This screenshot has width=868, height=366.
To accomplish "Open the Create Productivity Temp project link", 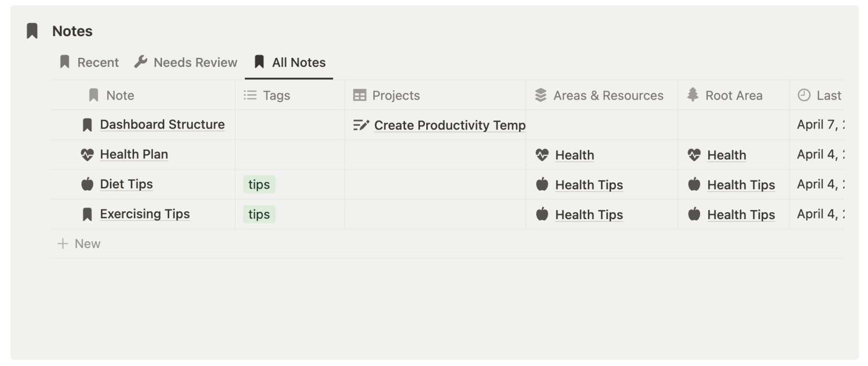I will 449,125.
